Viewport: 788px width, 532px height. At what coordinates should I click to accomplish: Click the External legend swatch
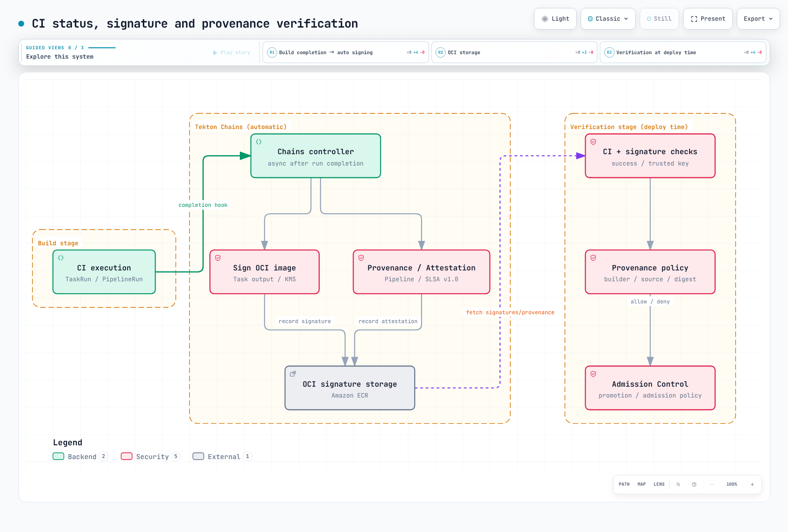pyautogui.click(x=198, y=456)
